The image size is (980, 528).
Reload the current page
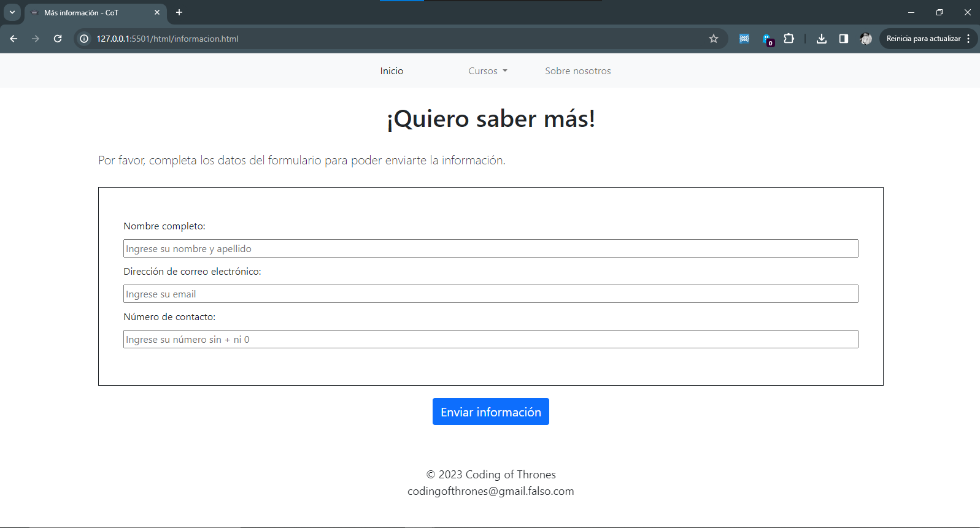(x=58, y=39)
